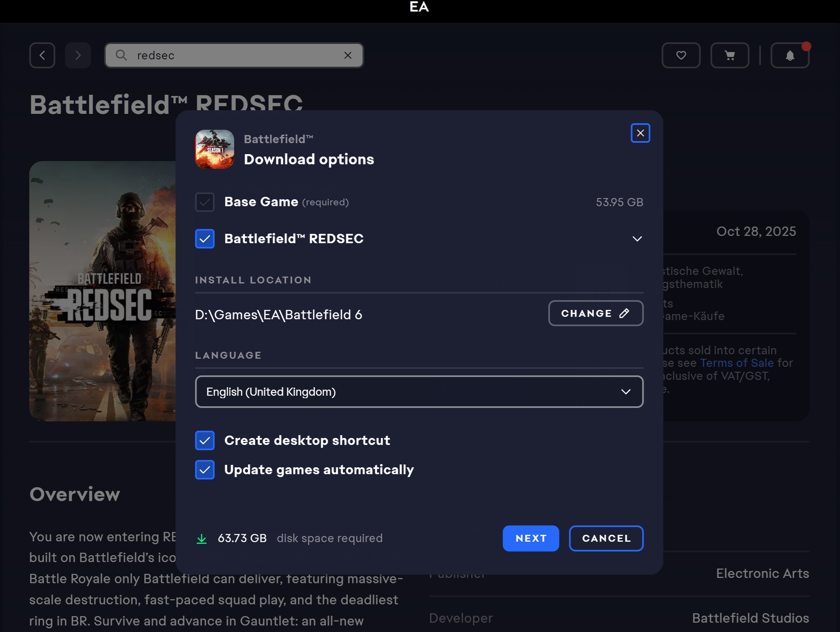Click the Change install location button

tap(595, 313)
